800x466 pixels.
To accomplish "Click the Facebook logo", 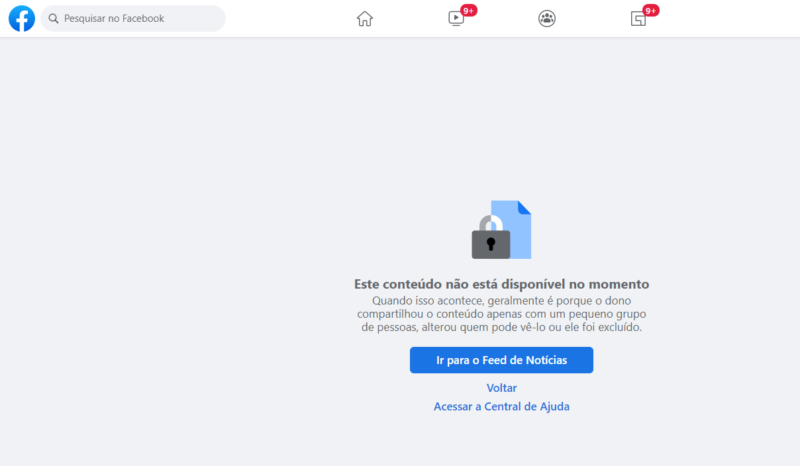I will pyautogui.click(x=22, y=18).
